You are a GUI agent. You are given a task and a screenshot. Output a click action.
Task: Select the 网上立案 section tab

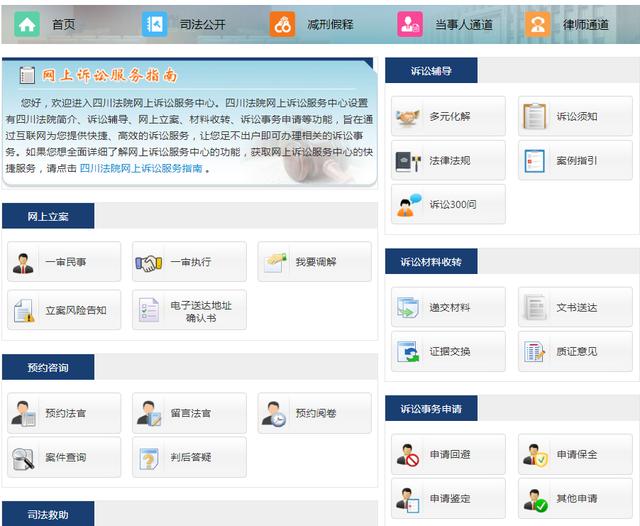click(48, 216)
